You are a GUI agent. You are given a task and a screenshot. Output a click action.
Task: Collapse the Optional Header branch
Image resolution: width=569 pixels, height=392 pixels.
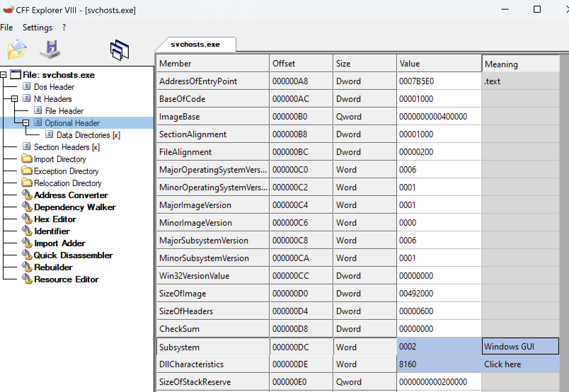coord(26,123)
